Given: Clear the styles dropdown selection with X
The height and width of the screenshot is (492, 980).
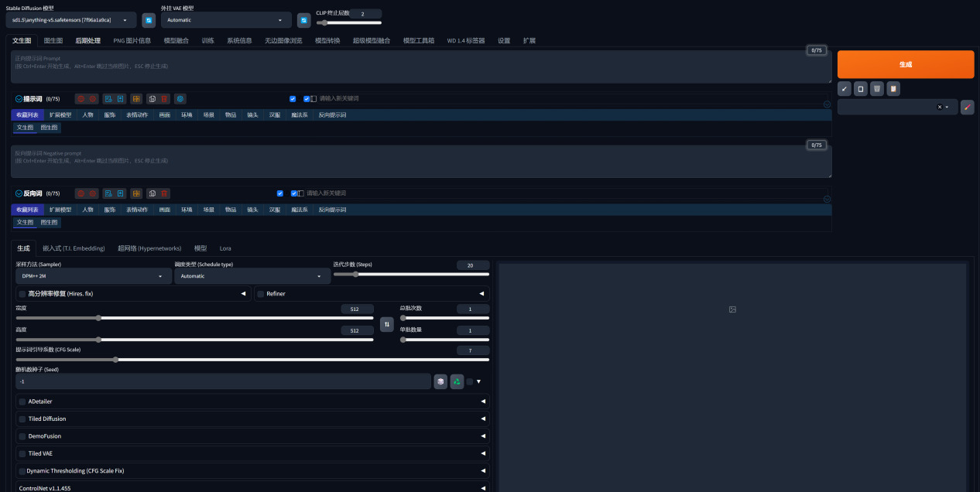Looking at the screenshot, I should (x=940, y=108).
